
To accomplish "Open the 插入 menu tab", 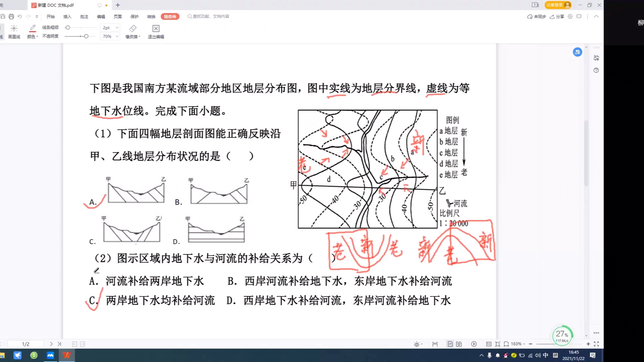I will (x=67, y=17).
